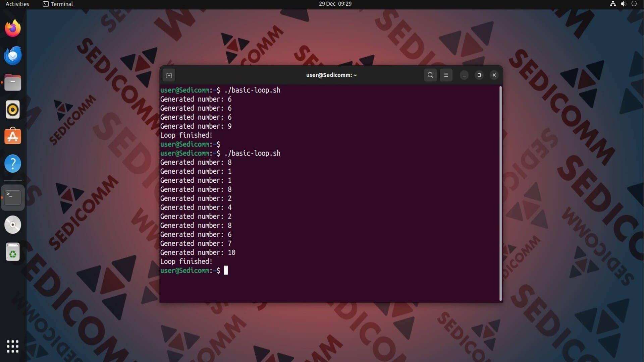644x362 pixels.
Task: Click the terminal search icon
Action: click(430, 75)
